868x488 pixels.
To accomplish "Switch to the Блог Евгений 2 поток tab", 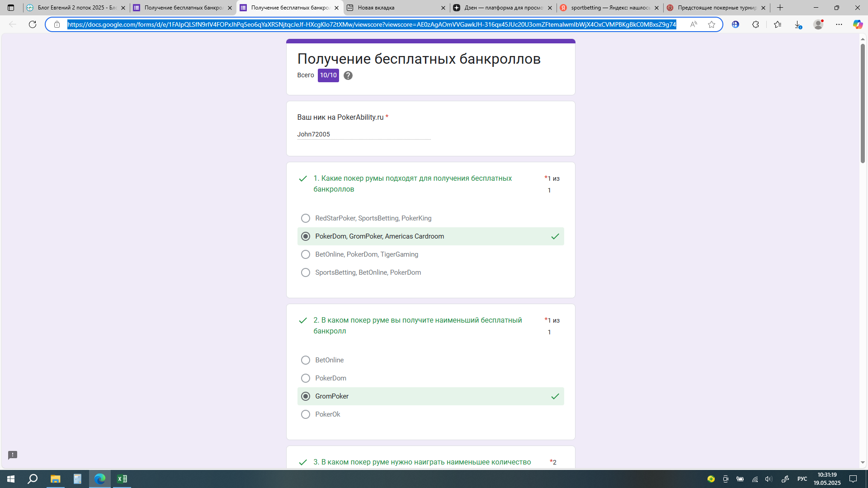I will (76, 8).
